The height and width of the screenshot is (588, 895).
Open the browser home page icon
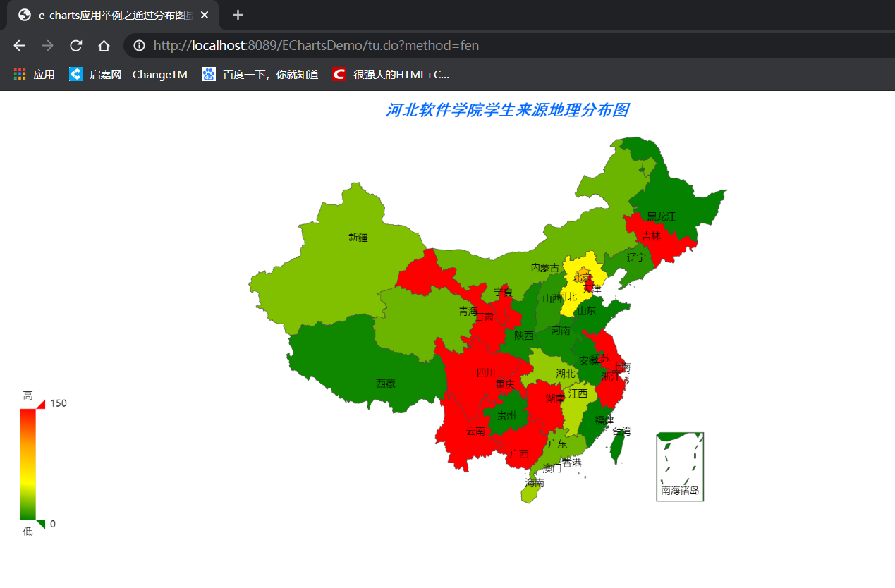pos(104,45)
